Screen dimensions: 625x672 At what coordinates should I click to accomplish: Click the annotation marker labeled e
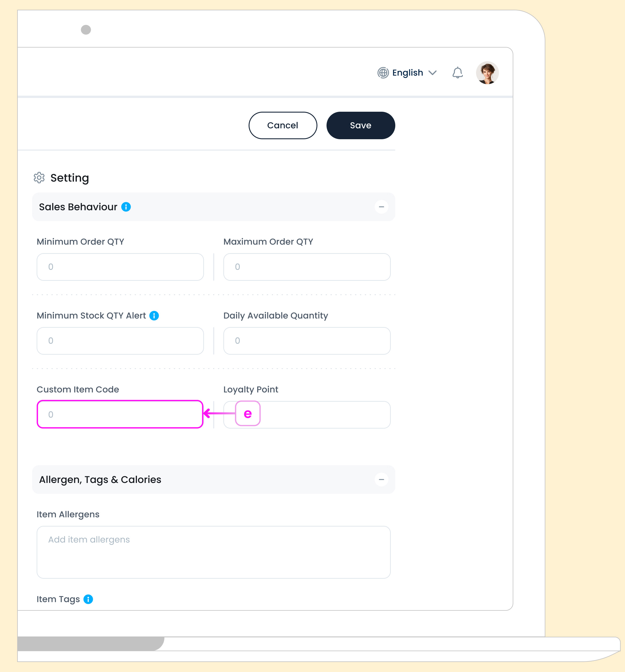pos(247,414)
